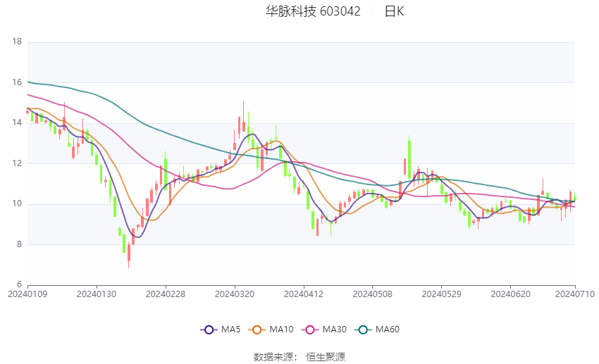Image resolution: width=599 pixels, height=364 pixels.
Task: Click the y-axis value 16
Action: coord(17,82)
